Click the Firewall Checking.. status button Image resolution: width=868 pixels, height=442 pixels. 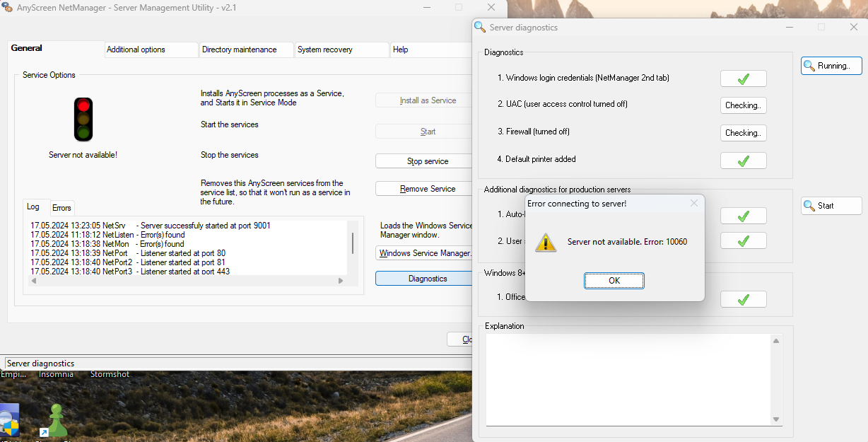(743, 133)
